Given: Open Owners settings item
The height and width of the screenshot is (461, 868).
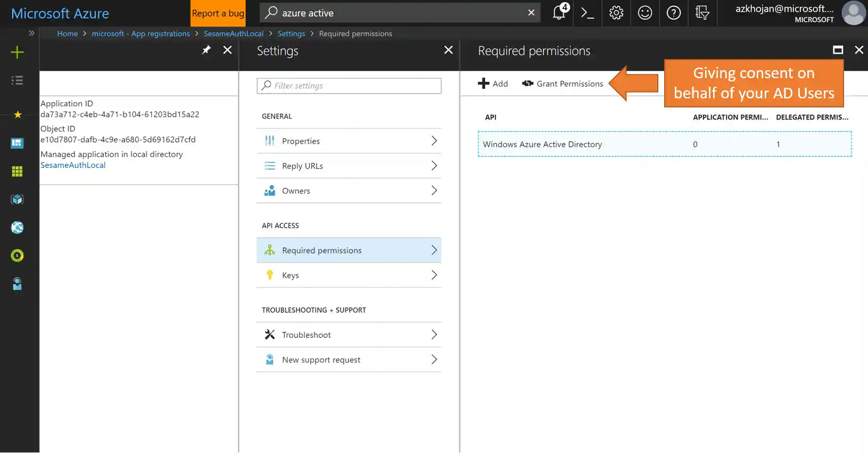Looking at the screenshot, I should coord(349,191).
